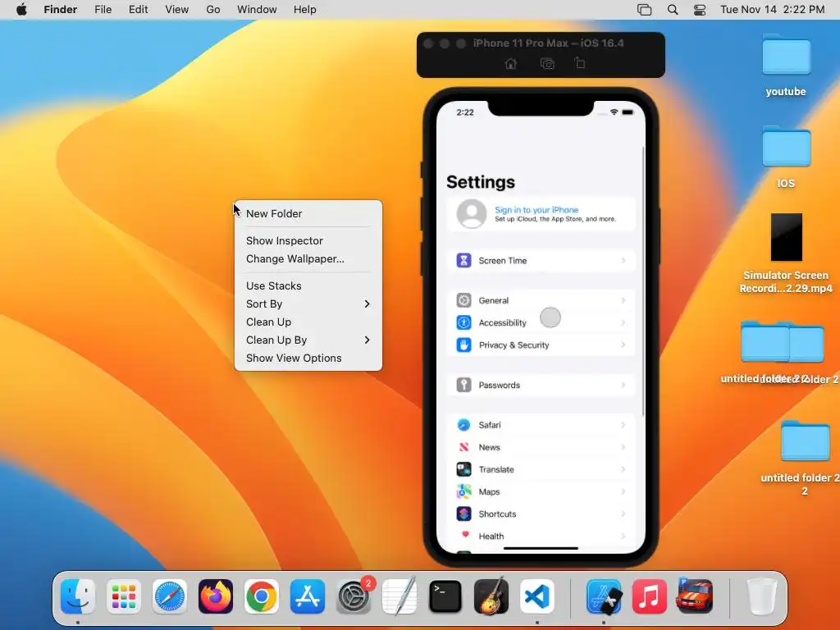840x630 pixels.
Task: Open Safari row chevron
Action: 623,425
